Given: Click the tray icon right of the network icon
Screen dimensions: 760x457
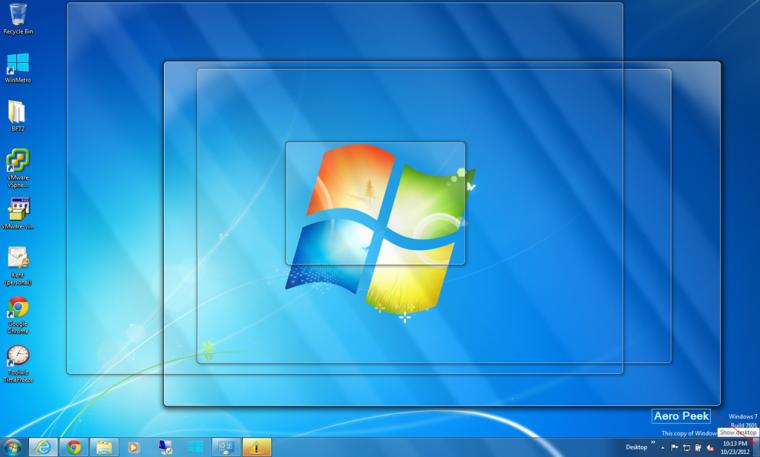Looking at the screenshot, I should pos(698,448).
